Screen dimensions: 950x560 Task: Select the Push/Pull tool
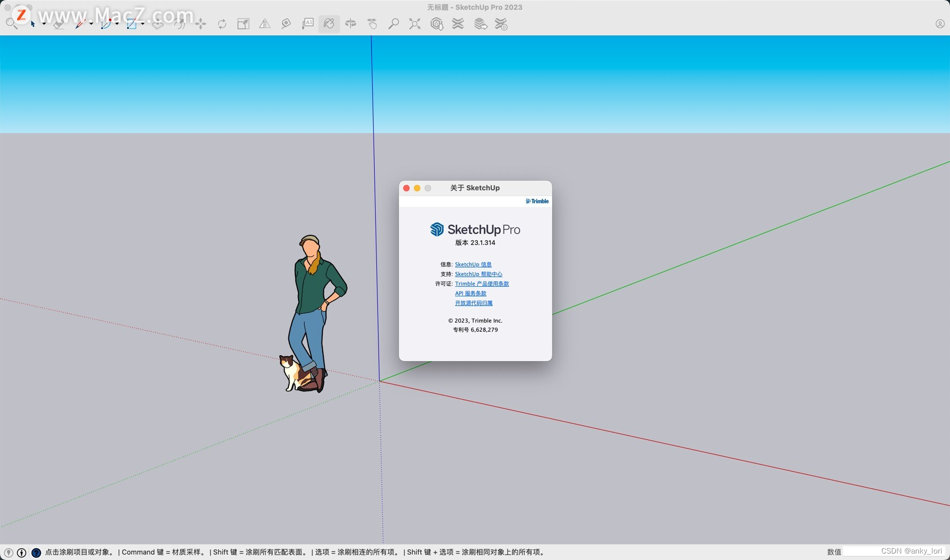[158, 24]
